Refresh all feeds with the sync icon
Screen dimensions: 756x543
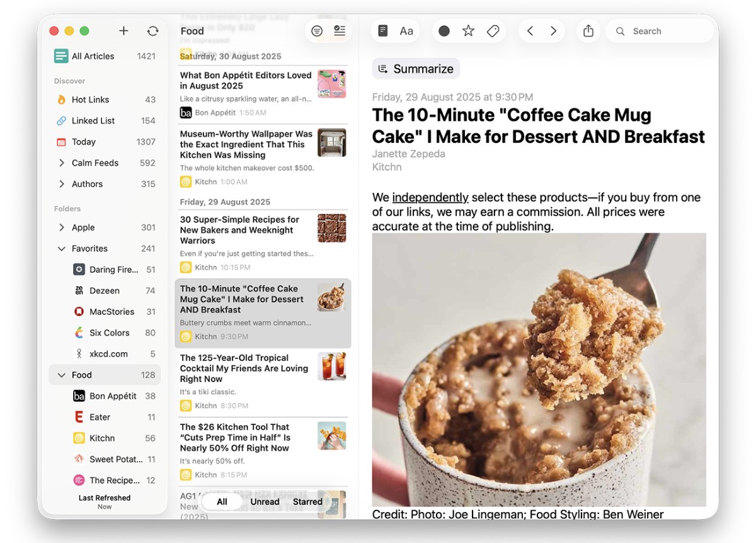(x=152, y=31)
